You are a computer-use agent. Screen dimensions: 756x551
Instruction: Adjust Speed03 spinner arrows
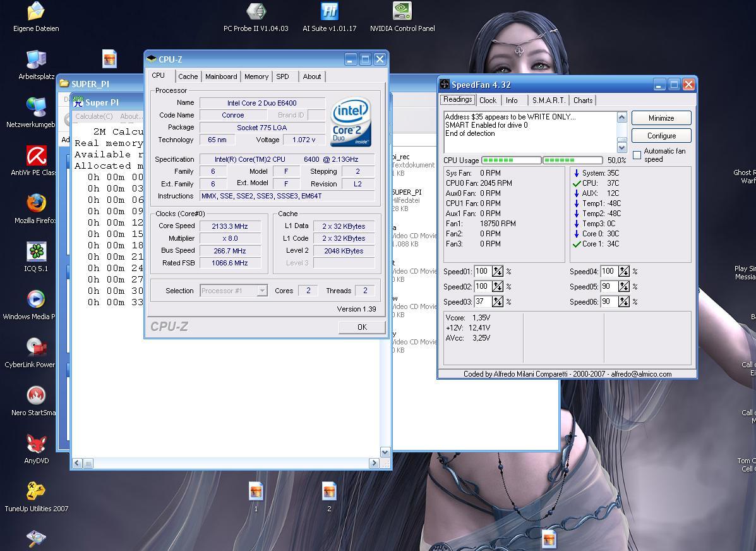(498, 301)
